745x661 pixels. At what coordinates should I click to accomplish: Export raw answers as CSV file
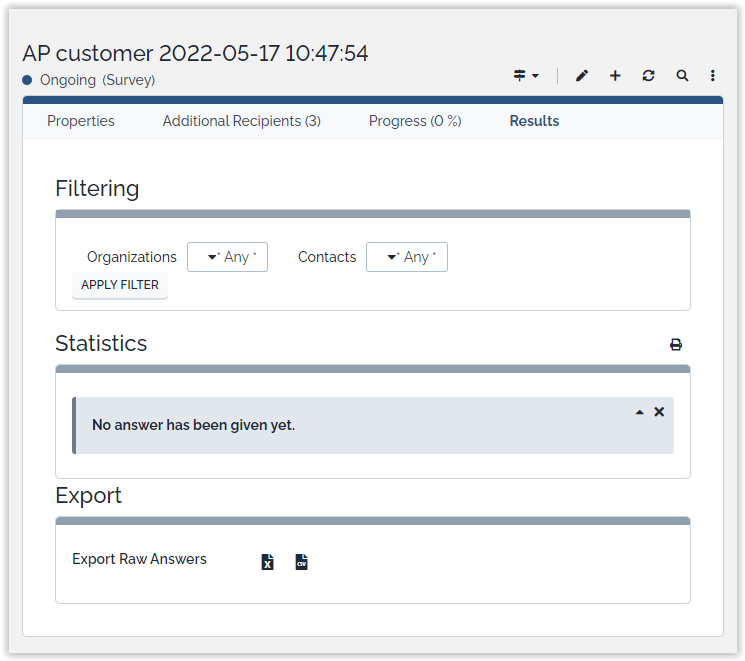(301, 562)
